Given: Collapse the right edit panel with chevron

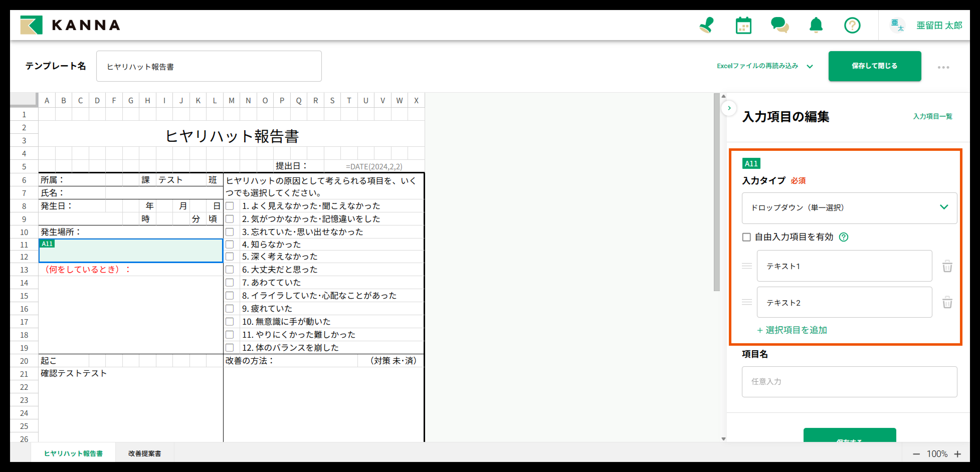Looking at the screenshot, I should click(729, 108).
